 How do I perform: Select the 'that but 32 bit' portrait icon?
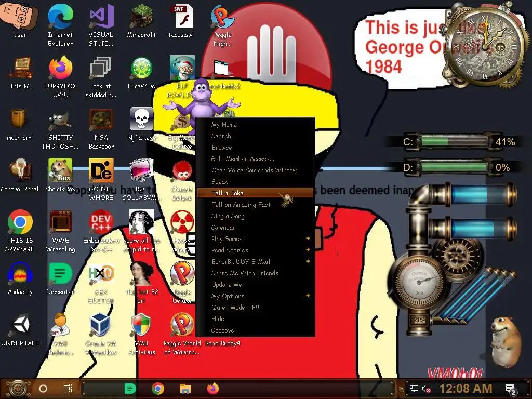tap(141, 283)
